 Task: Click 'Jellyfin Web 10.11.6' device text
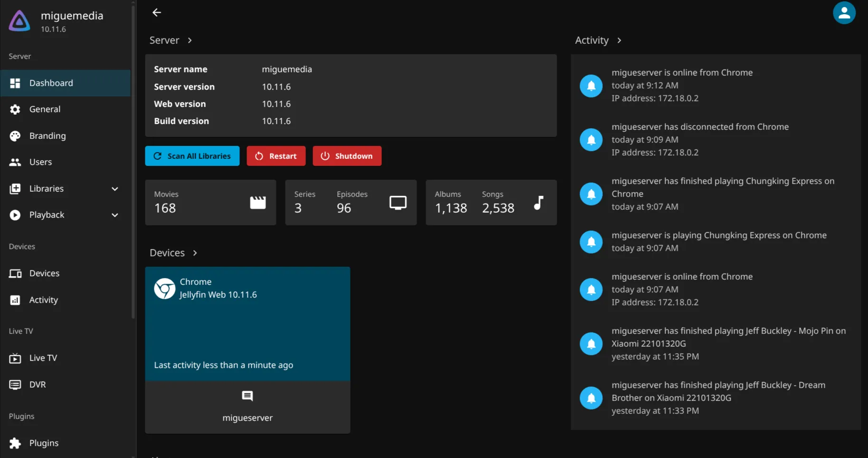pos(218,295)
